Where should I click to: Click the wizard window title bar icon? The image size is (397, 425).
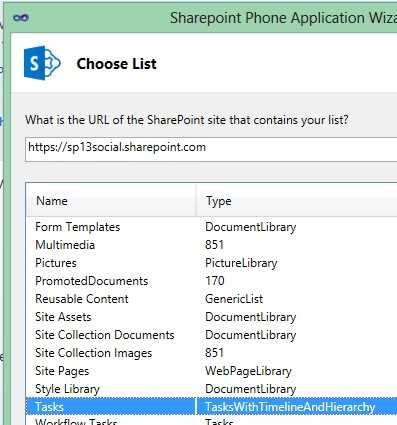click(21, 18)
